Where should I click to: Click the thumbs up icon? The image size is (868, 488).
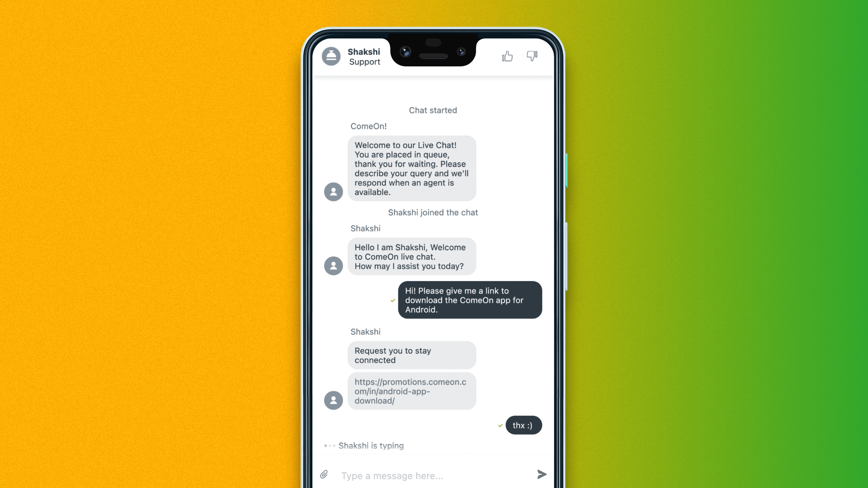click(x=507, y=56)
